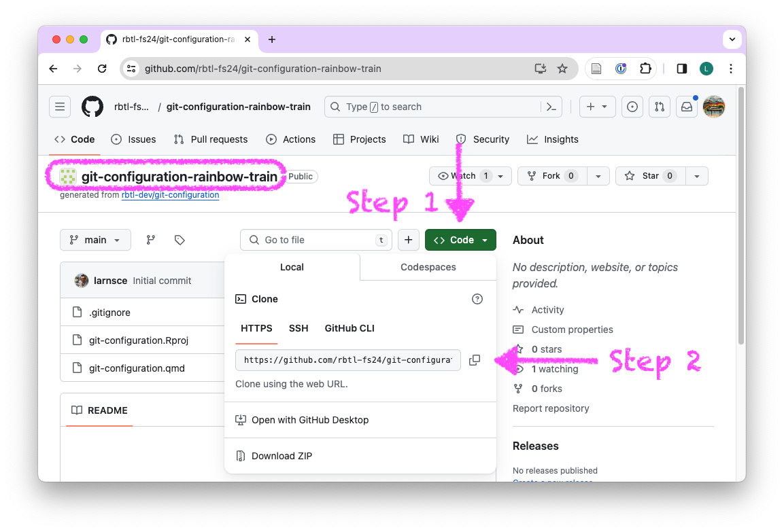Open the create new plus dropdown
The height and width of the screenshot is (532, 784).
598,107
